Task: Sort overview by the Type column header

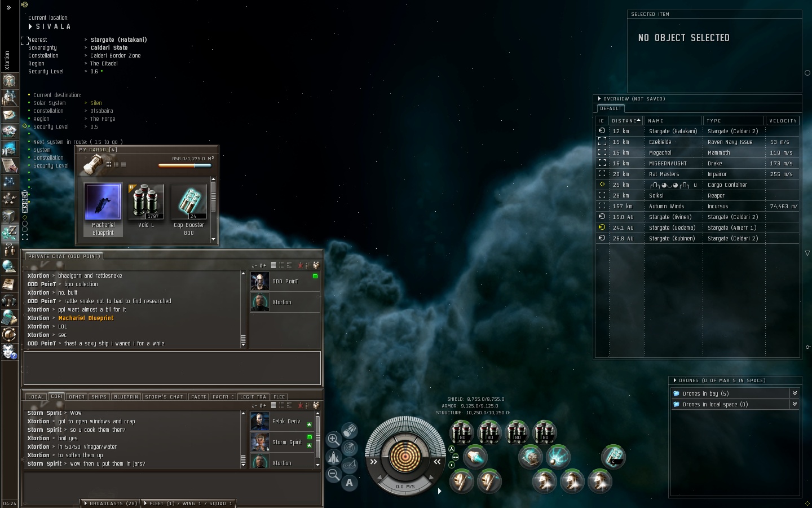Action: pyautogui.click(x=734, y=121)
